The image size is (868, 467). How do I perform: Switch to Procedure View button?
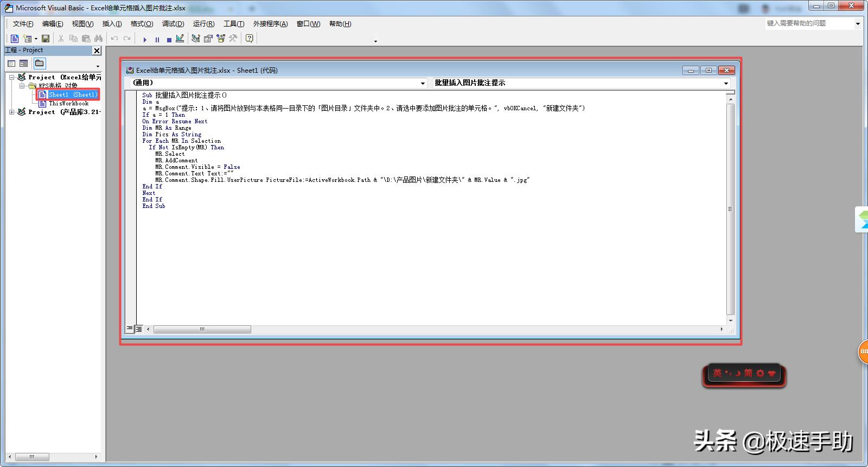click(130, 329)
